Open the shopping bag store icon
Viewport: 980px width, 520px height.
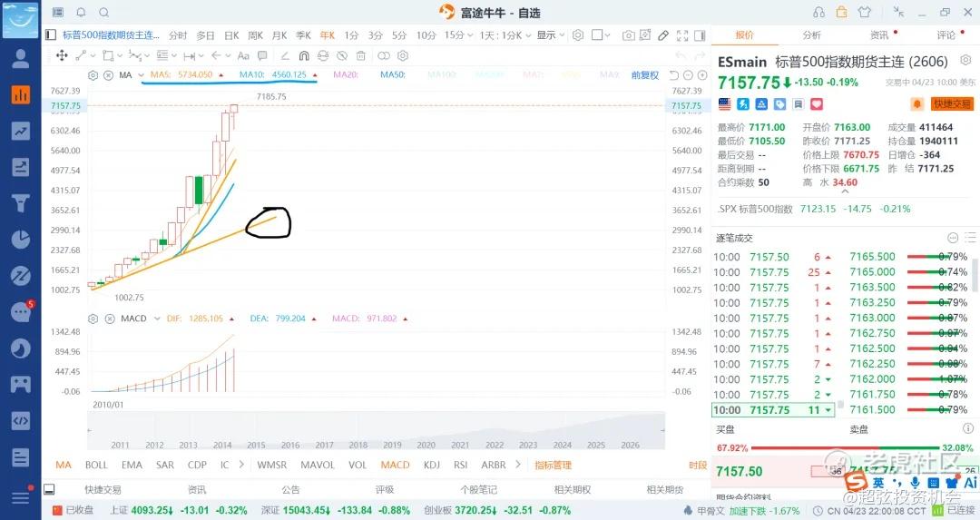[842, 12]
